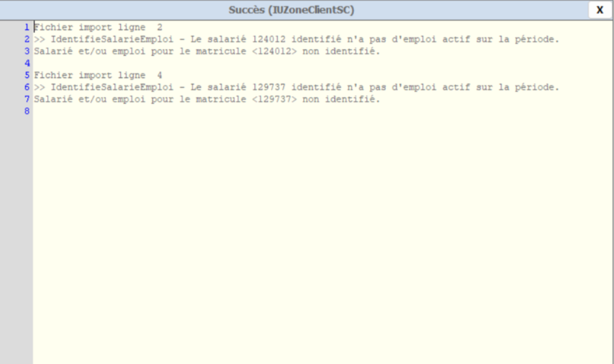614x364 pixels.
Task: Click the empty line 4 in editor
Action: (x=323, y=63)
